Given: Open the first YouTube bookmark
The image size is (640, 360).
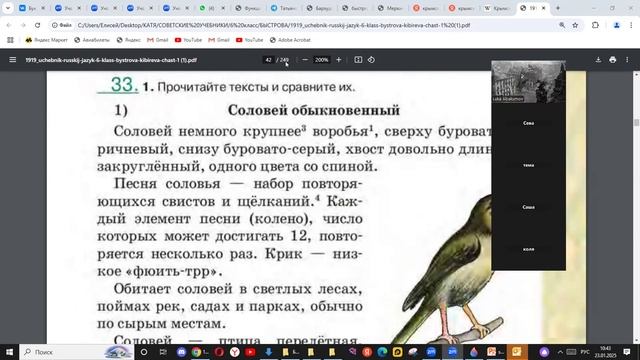Looking at the screenshot, I should 188,40.
